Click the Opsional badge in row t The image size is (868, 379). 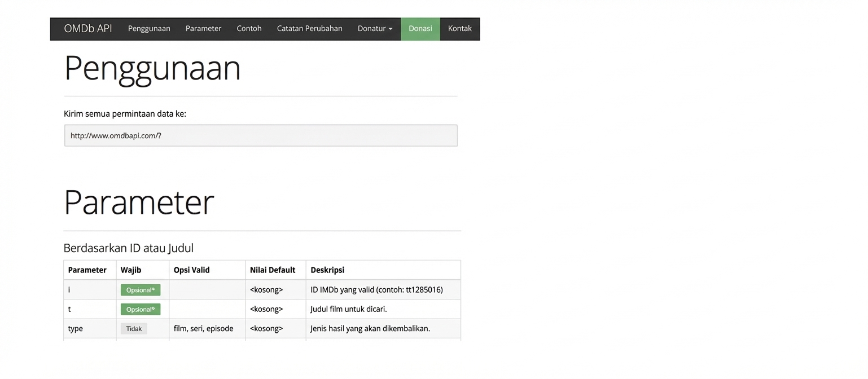pyautogui.click(x=141, y=309)
